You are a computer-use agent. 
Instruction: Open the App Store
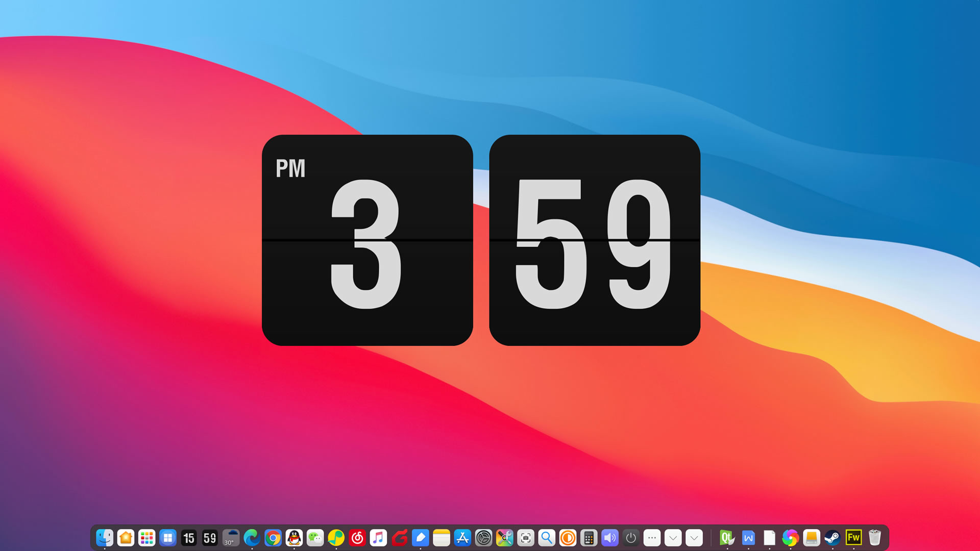tap(463, 538)
